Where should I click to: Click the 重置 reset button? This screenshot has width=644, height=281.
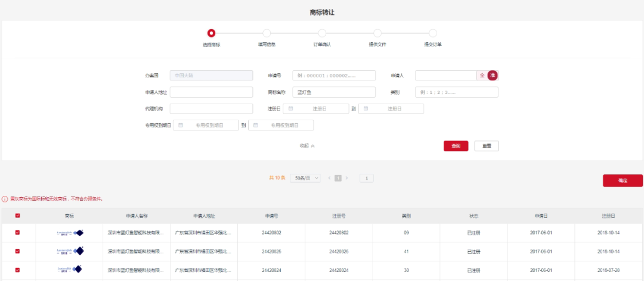click(487, 146)
